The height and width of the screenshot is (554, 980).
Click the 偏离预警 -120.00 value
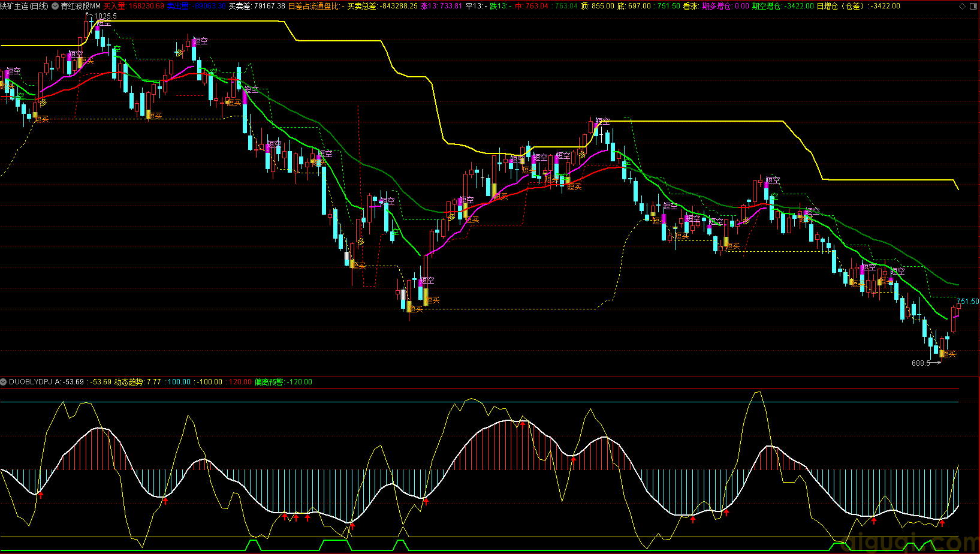(284, 382)
